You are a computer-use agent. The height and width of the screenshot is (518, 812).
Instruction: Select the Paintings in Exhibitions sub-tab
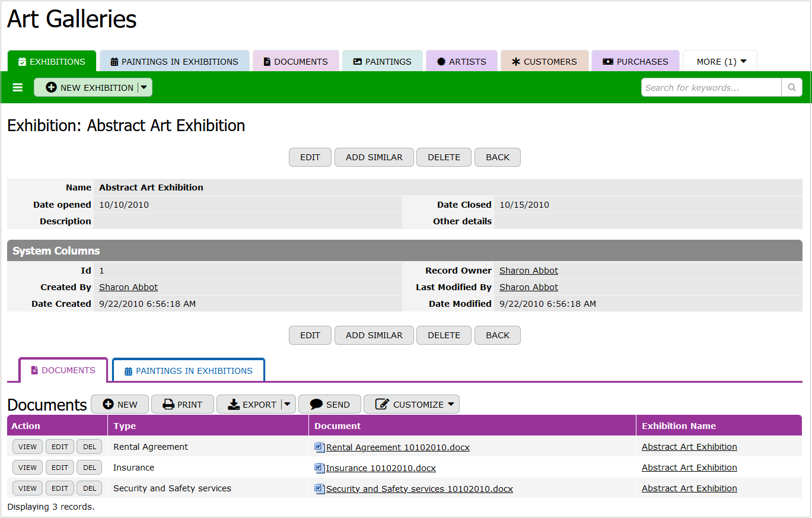pos(188,371)
